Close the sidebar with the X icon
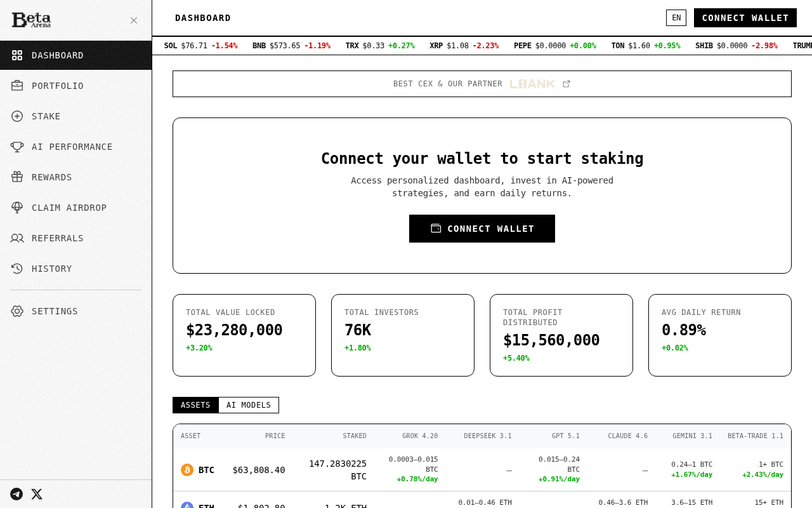The image size is (812, 508). tap(134, 20)
